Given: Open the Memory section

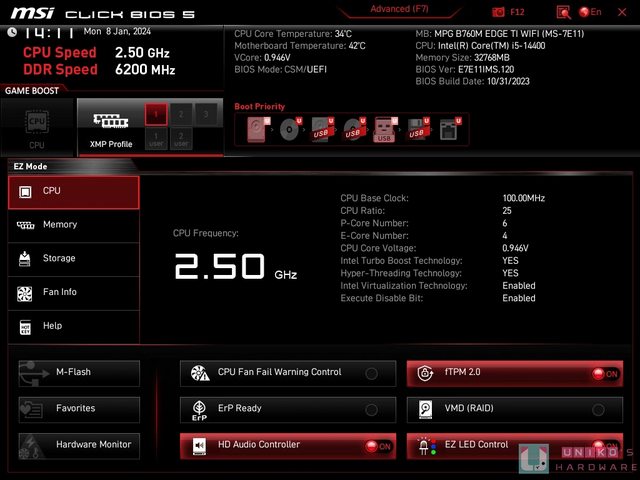Looking at the screenshot, I should (x=74, y=225).
